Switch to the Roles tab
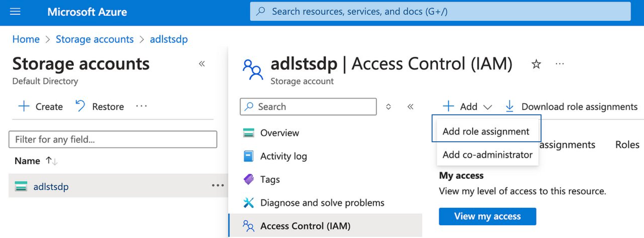644x238 pixels. (627, 145)
